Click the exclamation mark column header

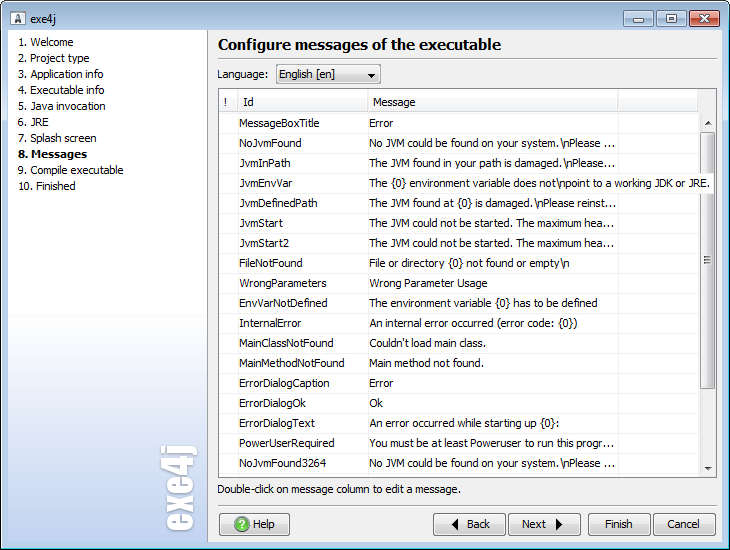(x=228, y=102)
